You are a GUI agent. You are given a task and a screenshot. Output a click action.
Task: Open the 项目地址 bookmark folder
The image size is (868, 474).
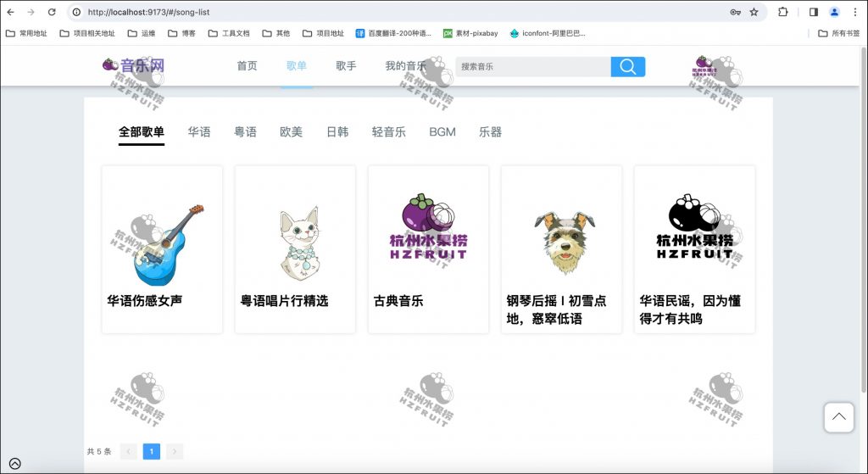click(x=323, y=33)
